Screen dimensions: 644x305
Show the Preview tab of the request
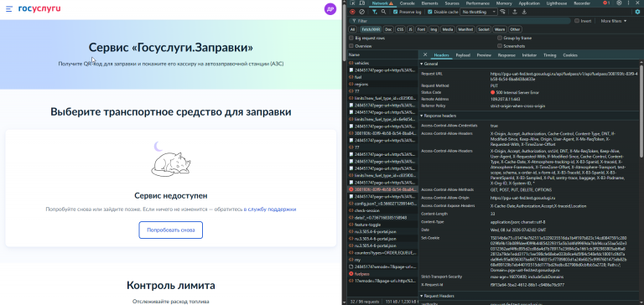484,55
